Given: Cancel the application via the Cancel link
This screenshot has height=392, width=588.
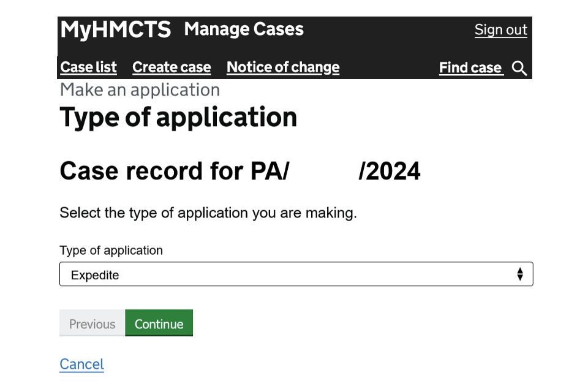Looking at the screenshot, I should click(x=81, y=364).
